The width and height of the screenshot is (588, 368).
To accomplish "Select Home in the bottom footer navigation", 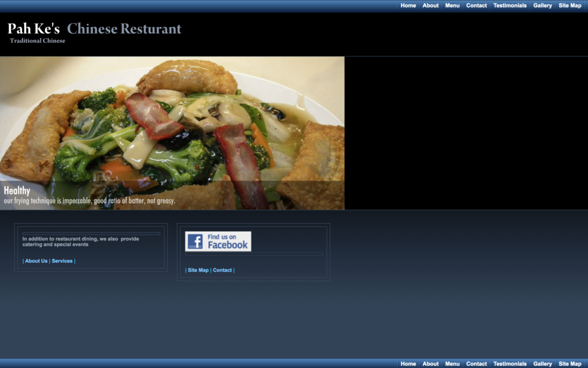I will 408,364.
